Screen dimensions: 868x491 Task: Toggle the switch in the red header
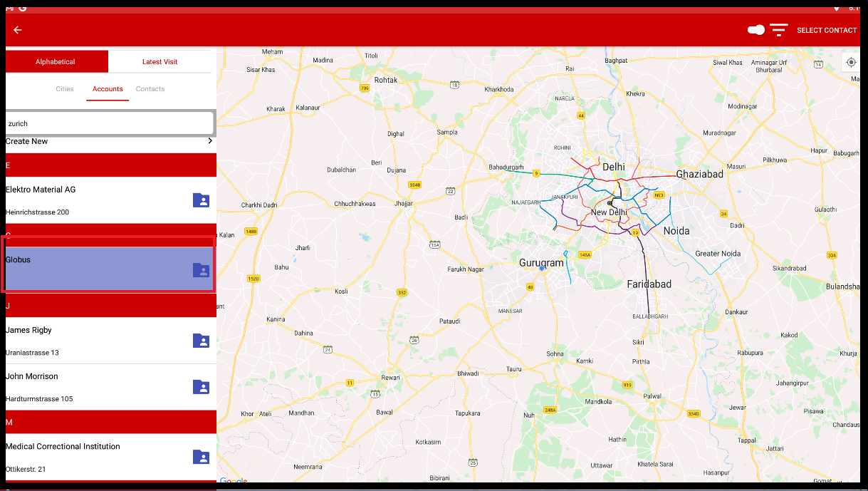coord(755,30)
